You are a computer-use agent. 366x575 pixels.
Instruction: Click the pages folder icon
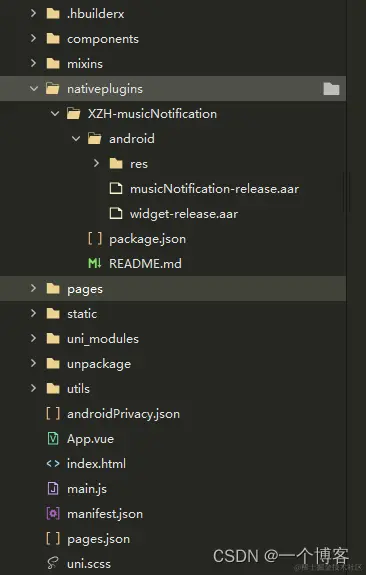[53, 289]
